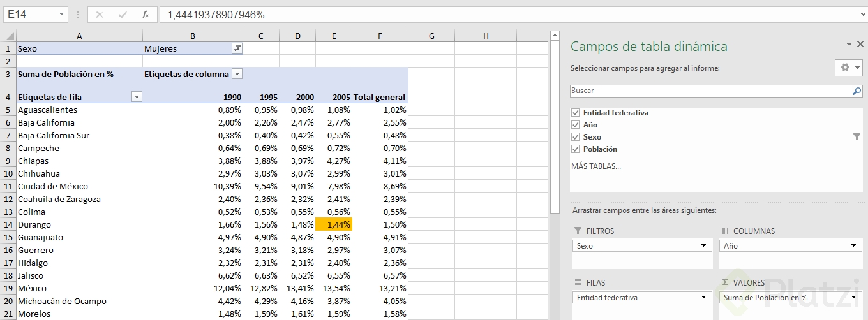868x320 pixels.
Task: Open the Sexo dropdown in FILTROS area
Action: [x=704, y=245]
